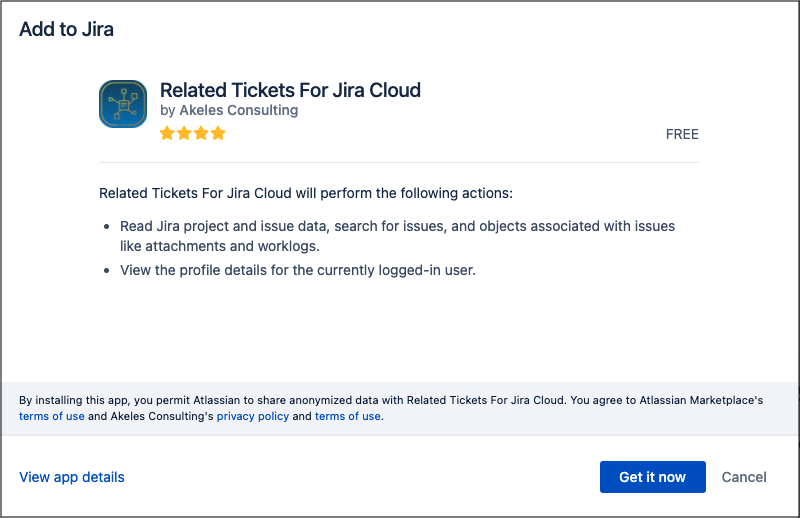The height and width of the screenshot is (518, 800).
Task: Click the second rating star
Action: tap(184, 133)
